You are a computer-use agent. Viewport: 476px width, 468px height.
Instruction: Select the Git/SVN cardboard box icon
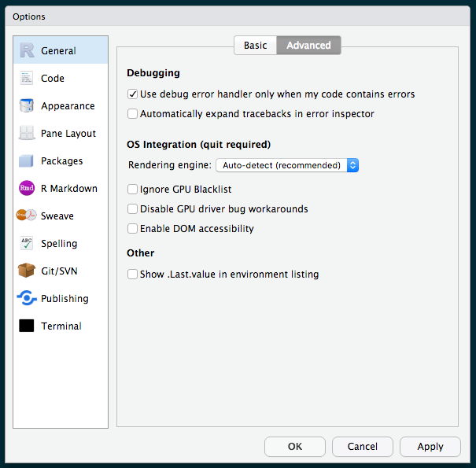point(27,270)
